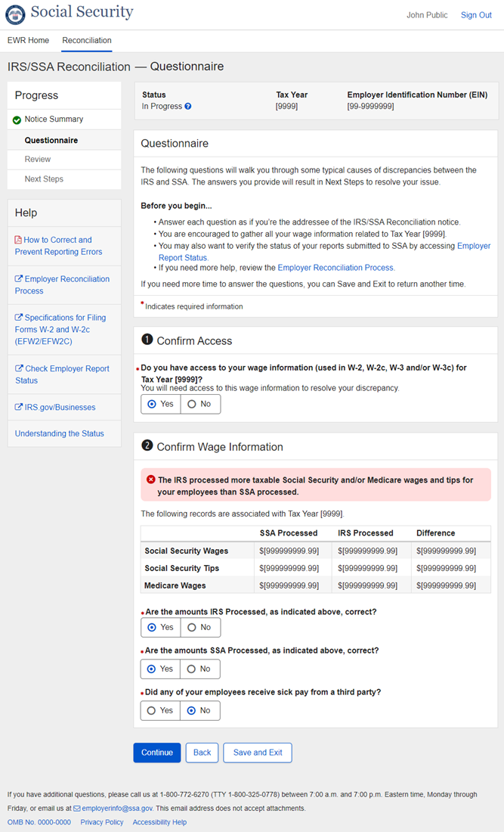This screenshot has width=504, height=832.
Task: Click external link icon for Employer Reconciliation Process
Action: (18, 279)
